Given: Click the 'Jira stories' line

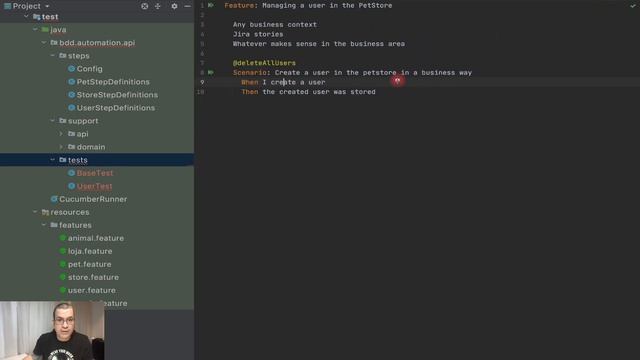Looking at the screenshot, I should (258, 34).
